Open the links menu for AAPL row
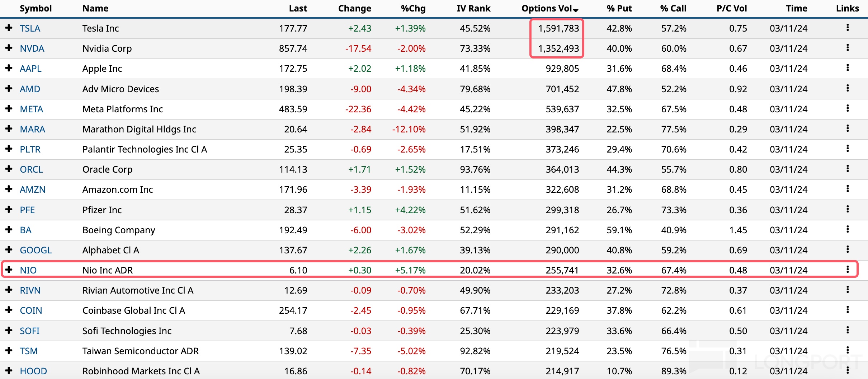 [x=847, y=68]
